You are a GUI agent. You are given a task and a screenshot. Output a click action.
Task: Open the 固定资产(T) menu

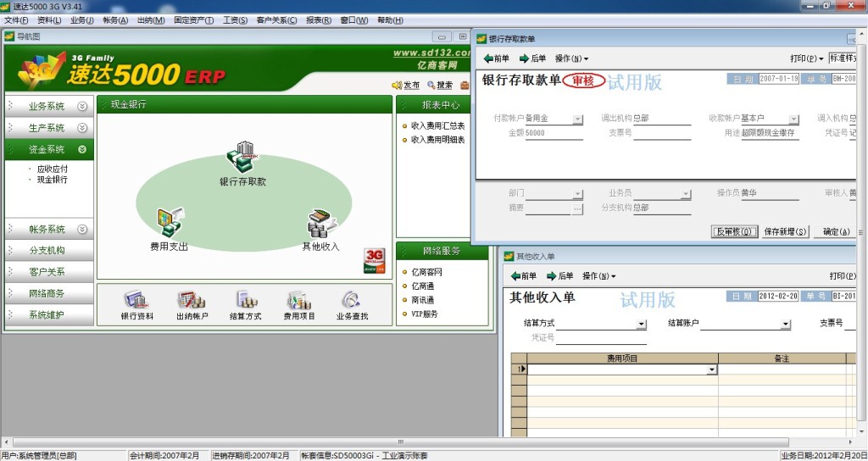click(x=194, y=20)
